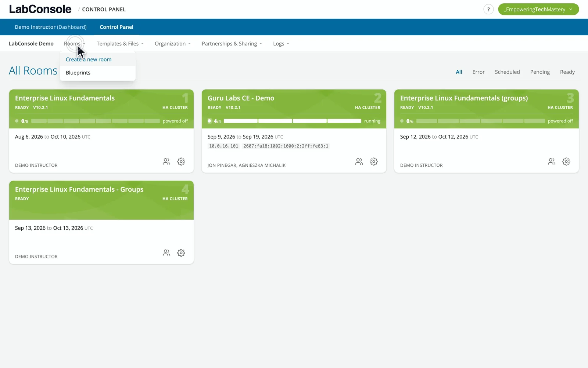
Task: Filter rooms by Scheduled status
Action: pyautogui.click(x=507, y=72)
